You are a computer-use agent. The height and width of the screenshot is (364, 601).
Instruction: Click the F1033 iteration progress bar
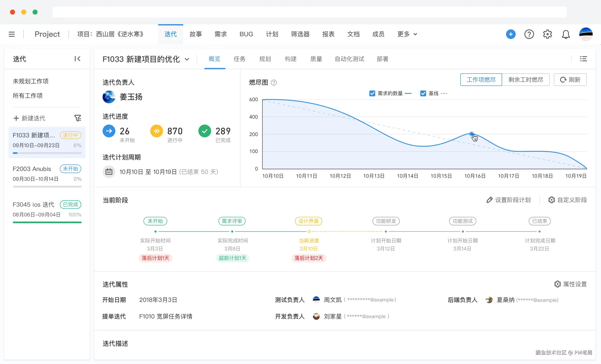tap(47, 153)
